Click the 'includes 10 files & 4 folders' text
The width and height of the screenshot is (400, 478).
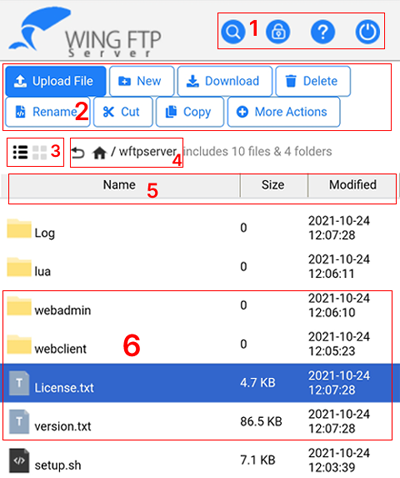click(x=258, y=151)
